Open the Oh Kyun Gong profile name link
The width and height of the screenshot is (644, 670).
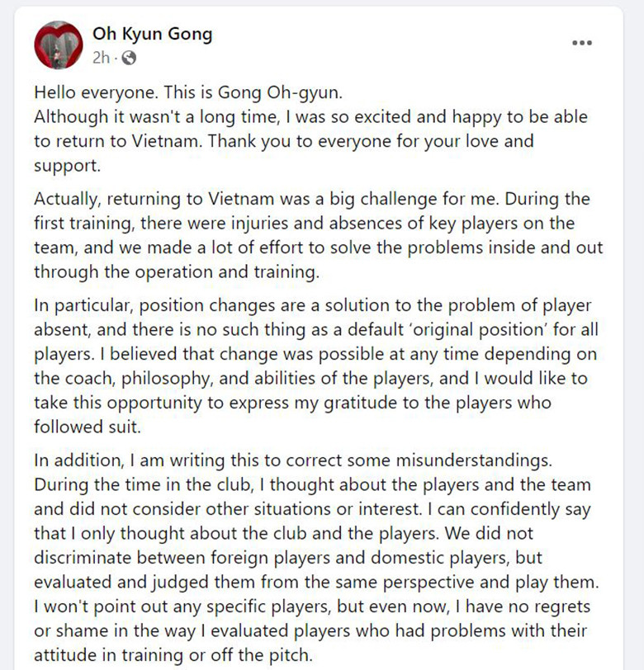click(152, 34)
